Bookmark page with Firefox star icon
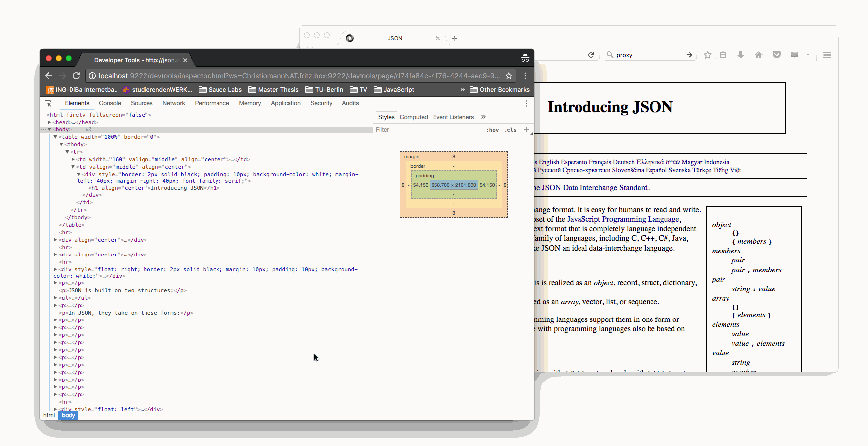This screenshot has height=446, width=868. [708, 55]
